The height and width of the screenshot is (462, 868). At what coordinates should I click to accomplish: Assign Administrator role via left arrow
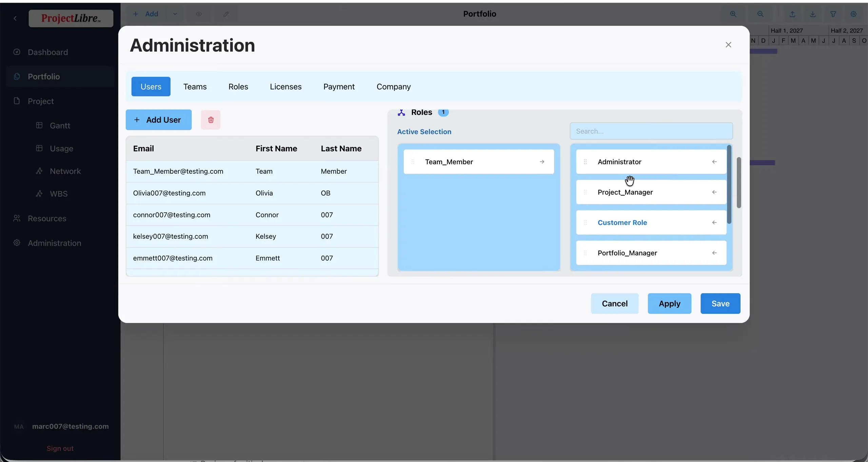coord(714,162)
